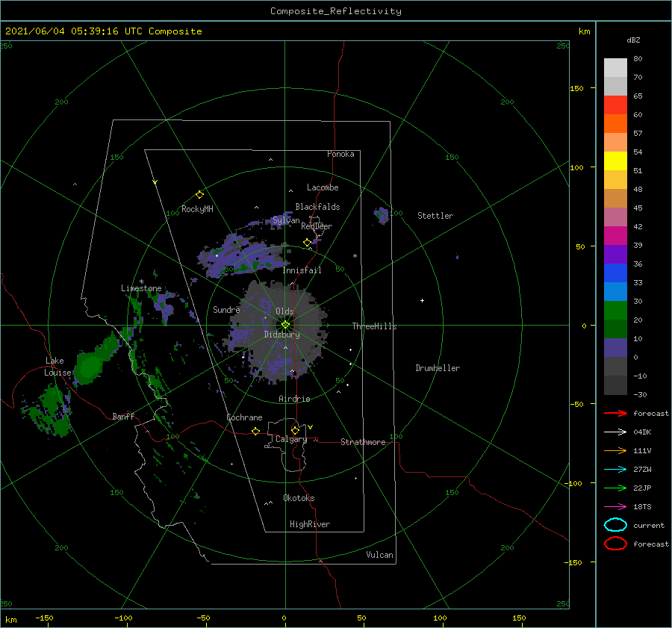
Task: Click the Blackfalds town label
Action: [x=317, y=207]
